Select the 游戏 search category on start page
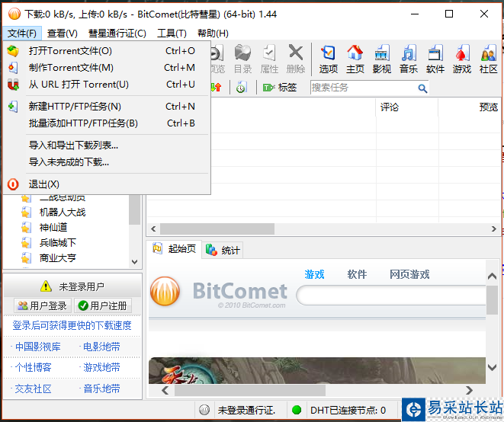This screenshot has width=504, height=422. tap(314, 274)
